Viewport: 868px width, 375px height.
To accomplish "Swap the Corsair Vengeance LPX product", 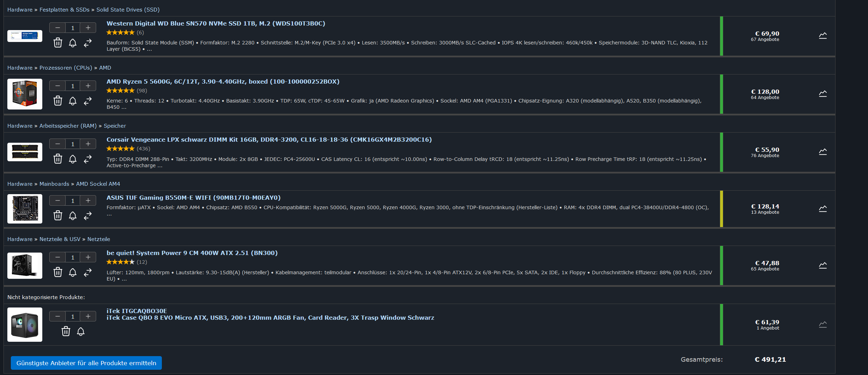I will (x=88, y=159).
